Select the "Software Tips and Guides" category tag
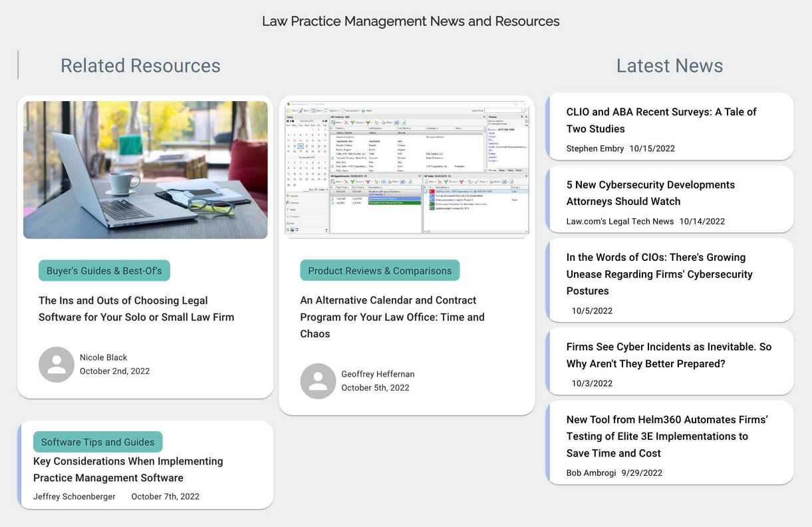The image size is (812, 527). pyautogui.click(x=97, y=441)
